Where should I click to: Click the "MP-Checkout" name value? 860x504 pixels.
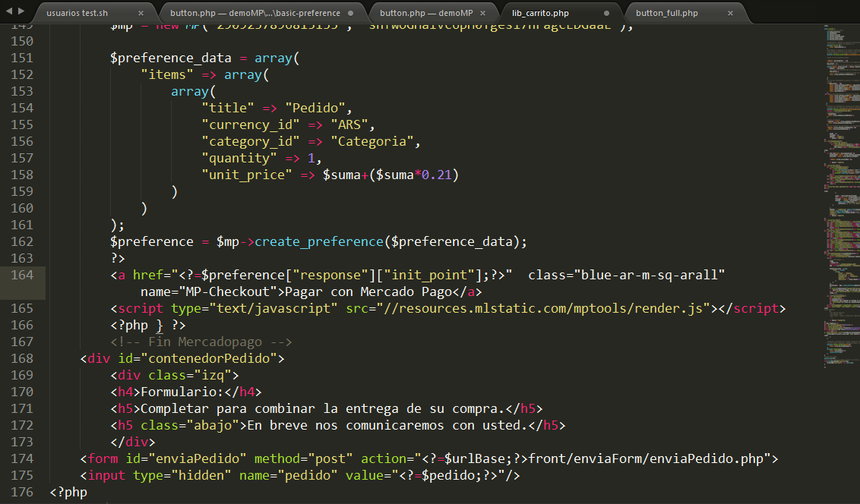click(x=228, y=291)
